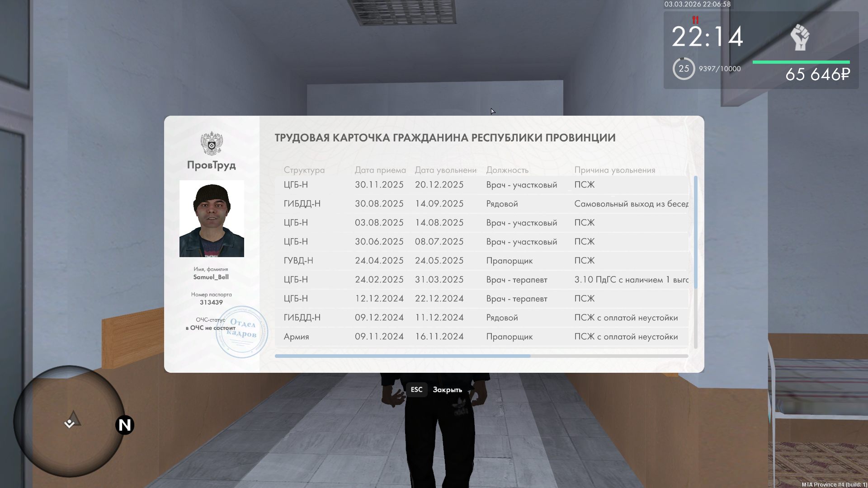The height and width of the screenshot is (488, 868).
Task: Click the horizontal scrollbar under the table
Action: tap(402, 356)
